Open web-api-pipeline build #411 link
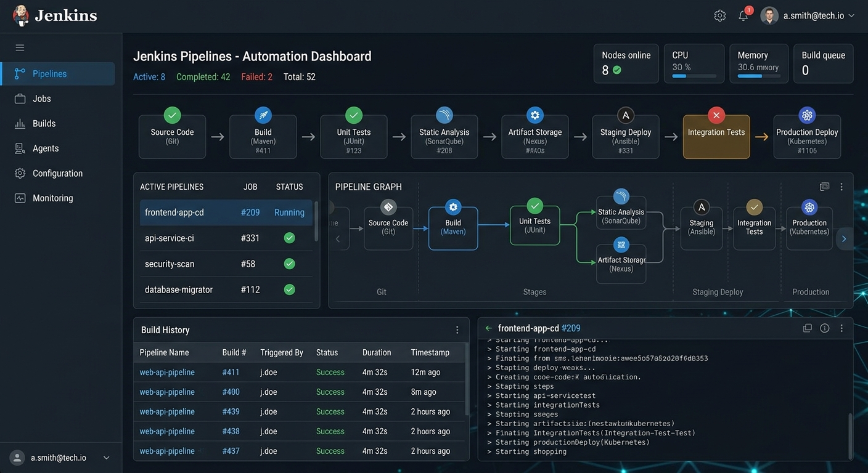 click(x=231, y=372)
